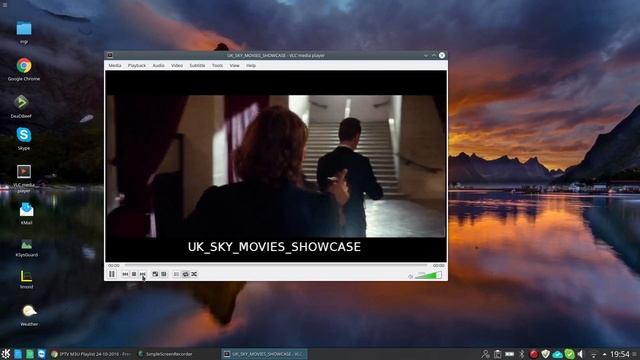
Task: Open the Audio menu
Action: click(x=158, y=65)
